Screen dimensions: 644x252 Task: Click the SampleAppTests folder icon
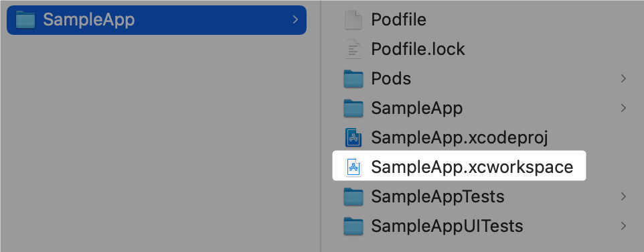pyautogui.click(x=353, y=197)
